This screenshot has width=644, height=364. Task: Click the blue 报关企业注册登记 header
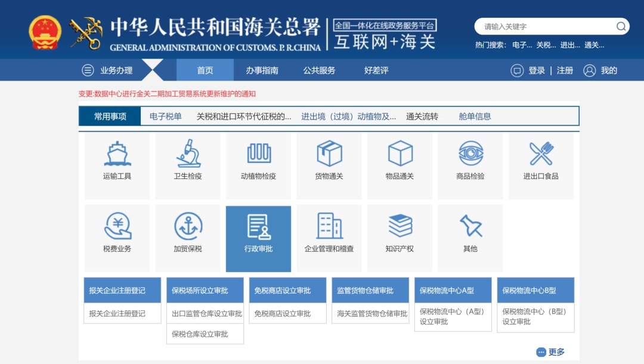pos(122,291)
